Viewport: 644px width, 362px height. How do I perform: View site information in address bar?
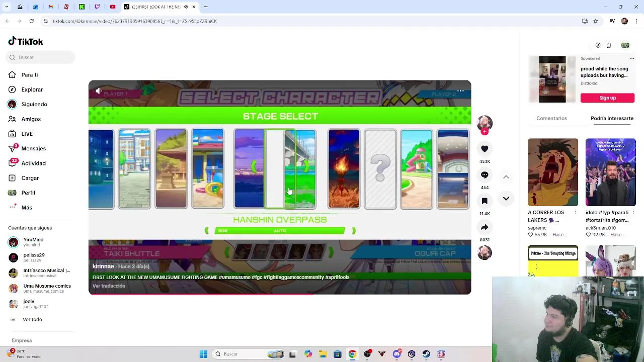pos(46,21)
